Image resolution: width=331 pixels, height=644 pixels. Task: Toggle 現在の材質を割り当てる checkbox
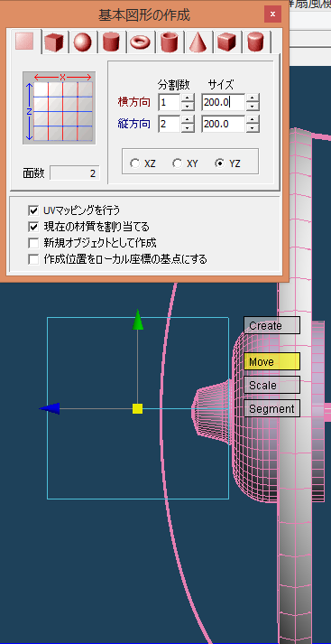33,227
